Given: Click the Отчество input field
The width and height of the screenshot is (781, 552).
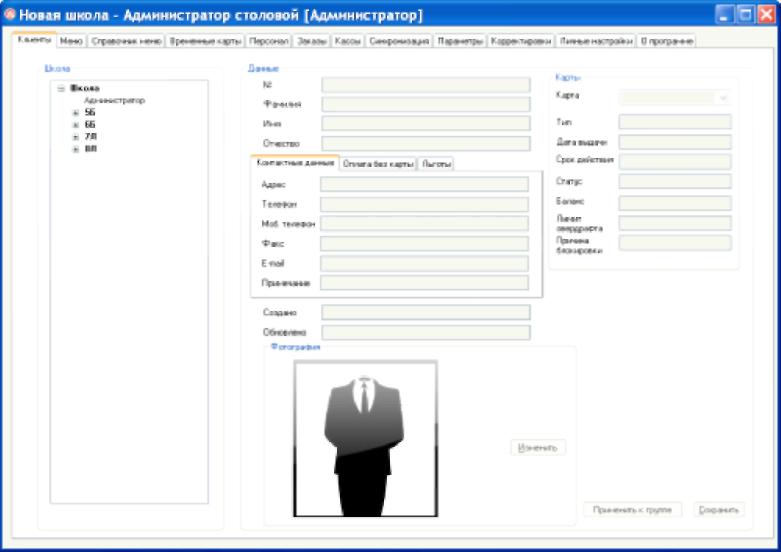Looking at the screenshot, I should pyautogui.click(x=426, y=143).
